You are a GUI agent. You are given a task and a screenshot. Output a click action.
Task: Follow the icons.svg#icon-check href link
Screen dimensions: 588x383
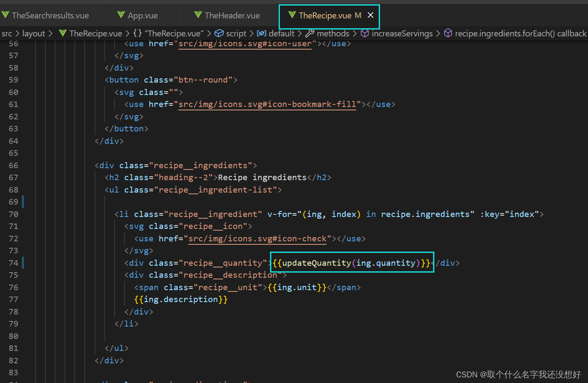pos(257,238)
